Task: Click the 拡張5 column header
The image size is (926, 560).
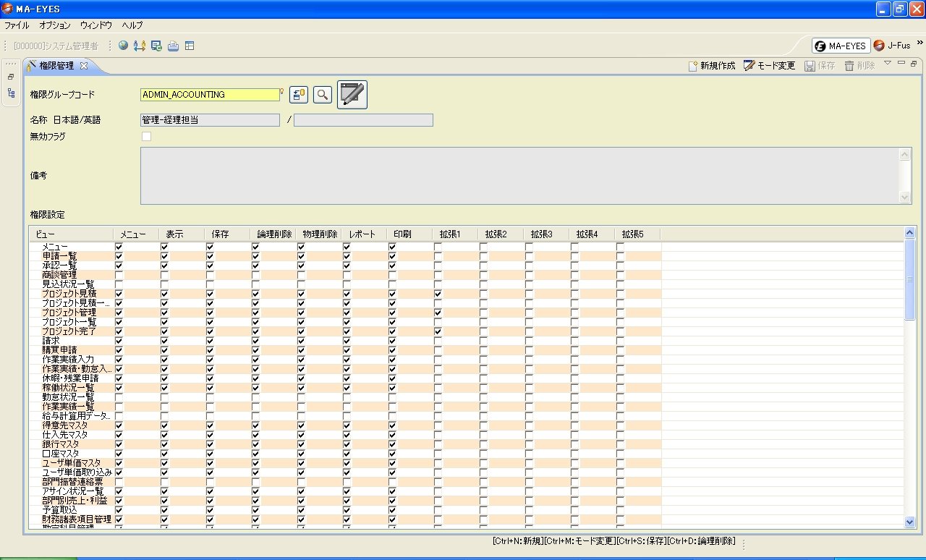Action: tap(637, 234)
